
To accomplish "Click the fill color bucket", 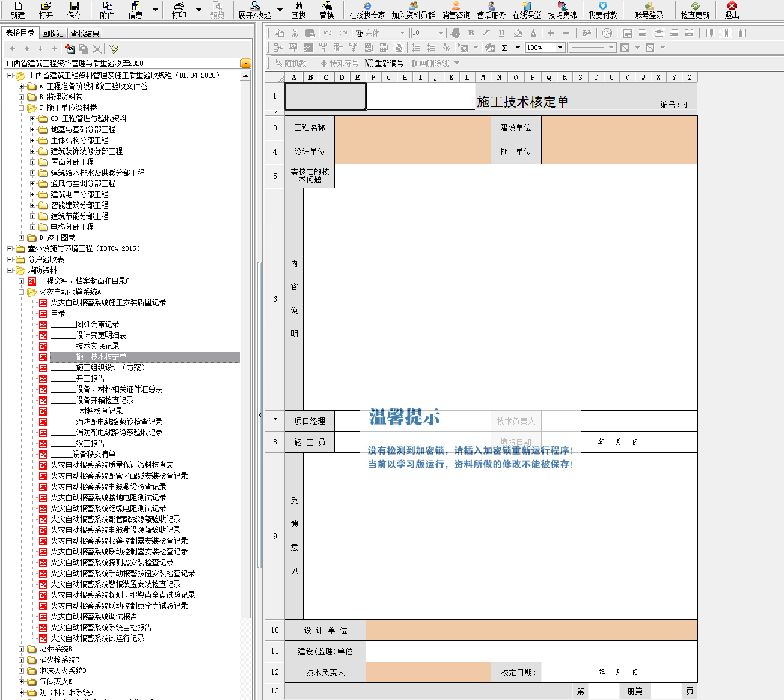I will coord(518,33).
